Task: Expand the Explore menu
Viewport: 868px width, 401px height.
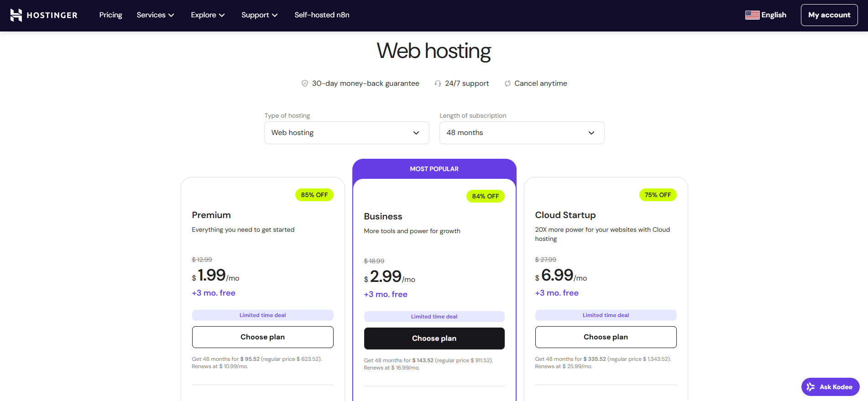Action: click(x=208, y=15)
